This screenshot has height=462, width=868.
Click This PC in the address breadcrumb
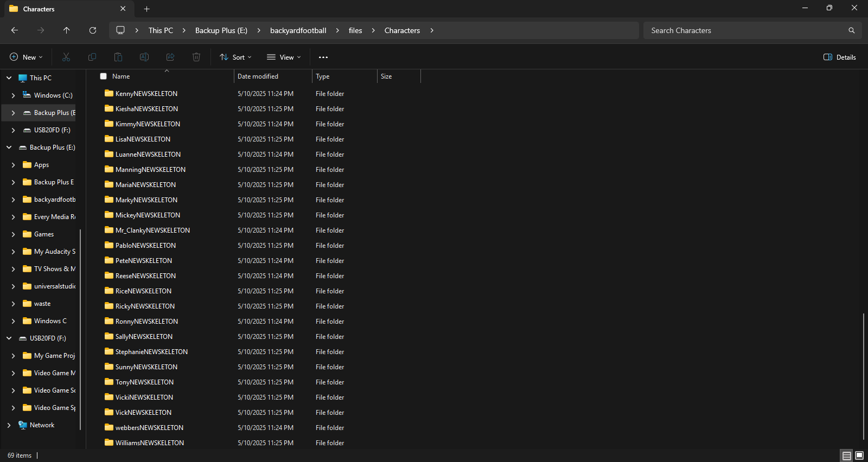click(x=161, y=30)
